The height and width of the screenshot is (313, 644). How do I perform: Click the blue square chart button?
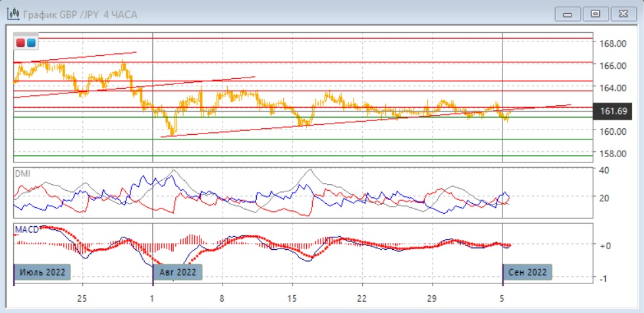[x=31, y=43]
